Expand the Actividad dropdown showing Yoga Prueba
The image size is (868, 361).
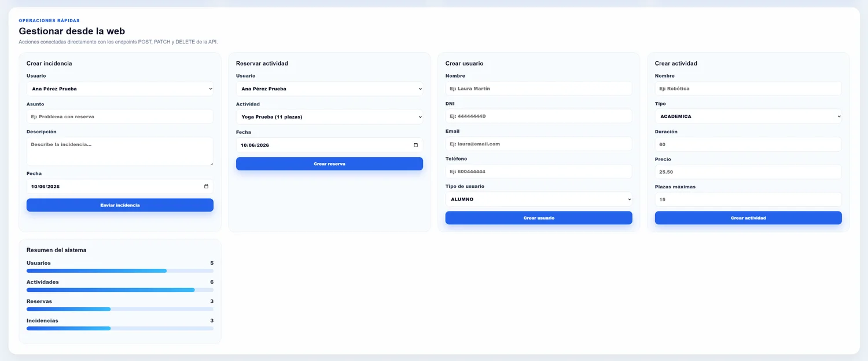[329, 116]
